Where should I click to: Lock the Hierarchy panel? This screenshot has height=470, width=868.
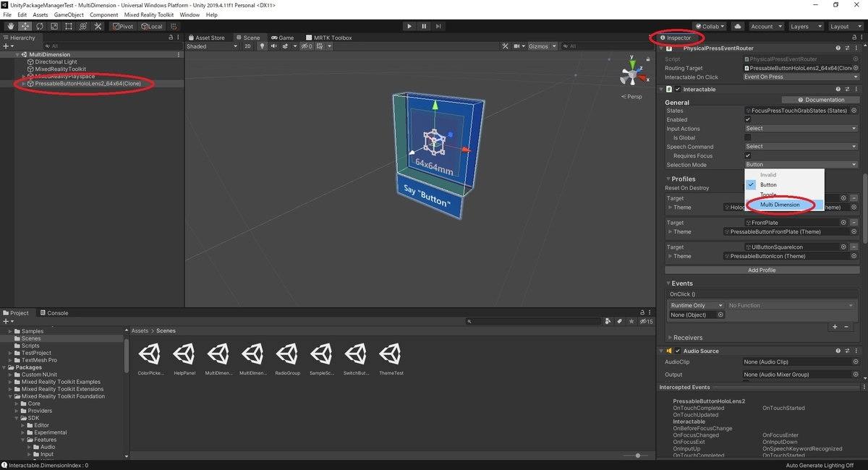(171, 38)
